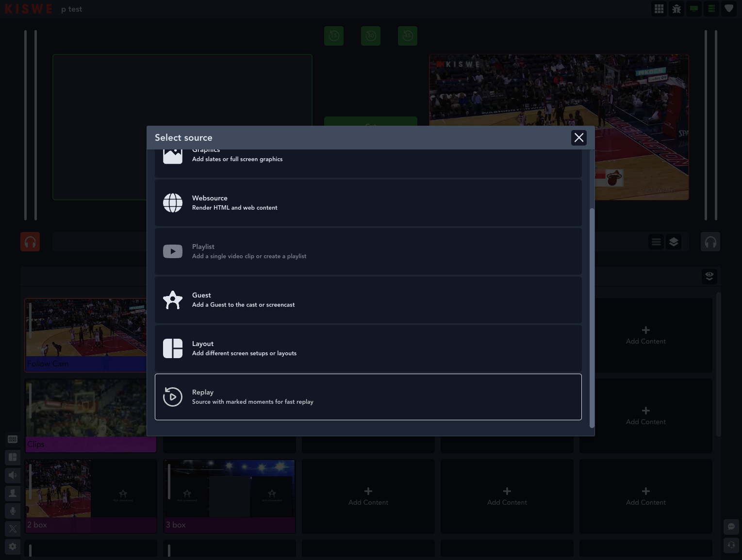
Task: Open the stacked layers icon near program
Action: coord(674,242)
